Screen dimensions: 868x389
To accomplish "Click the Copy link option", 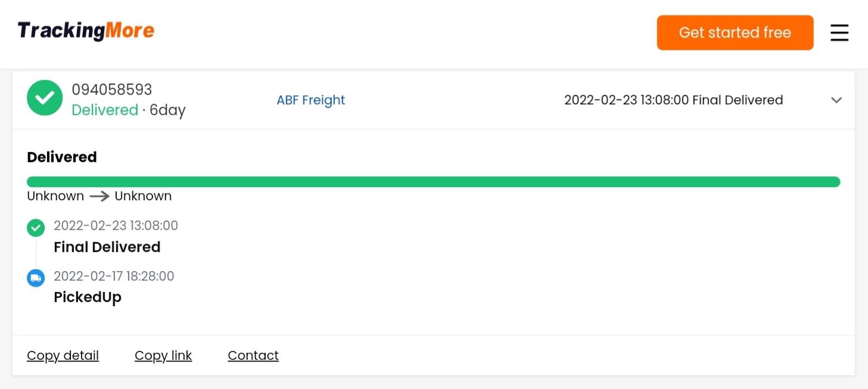I will point(163,356).
